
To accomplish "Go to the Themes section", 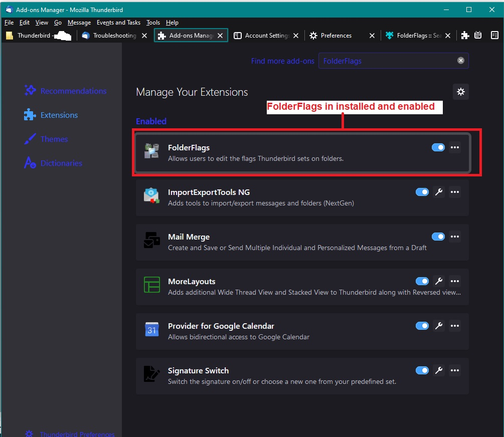I will coord(54,139).
